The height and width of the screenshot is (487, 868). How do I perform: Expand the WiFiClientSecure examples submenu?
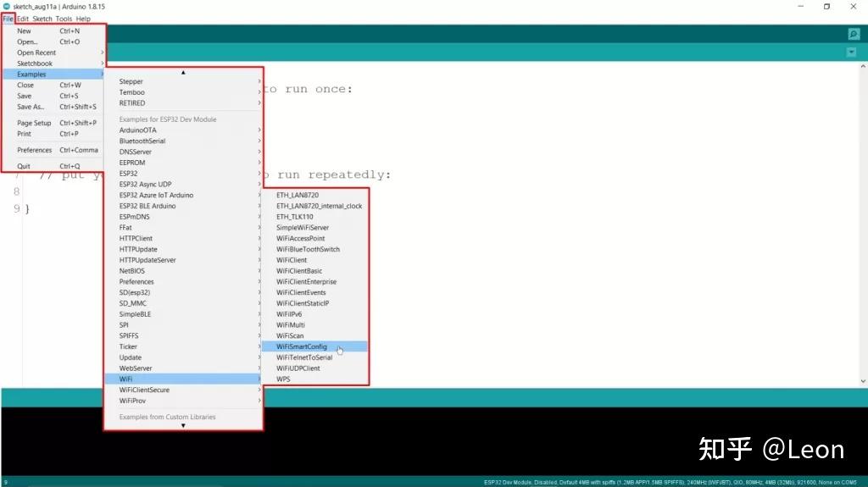click(183, 390)
